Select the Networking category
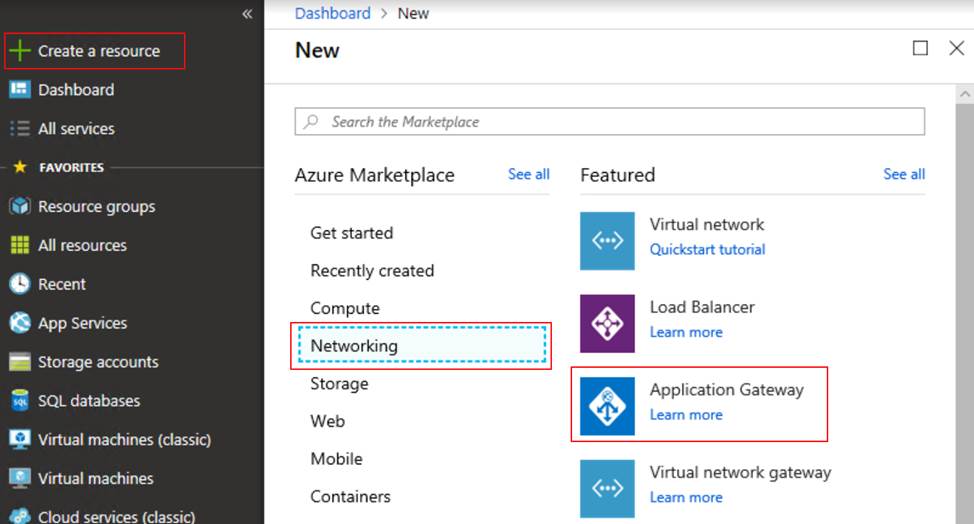The image size is (974, 524). coord(421,346)
